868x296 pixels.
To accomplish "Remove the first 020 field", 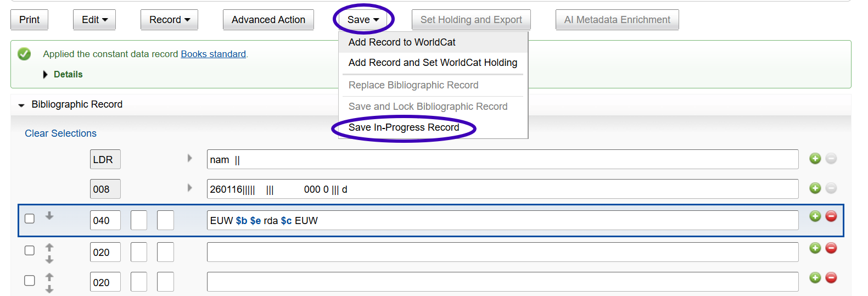I will (x=831, y=248).
